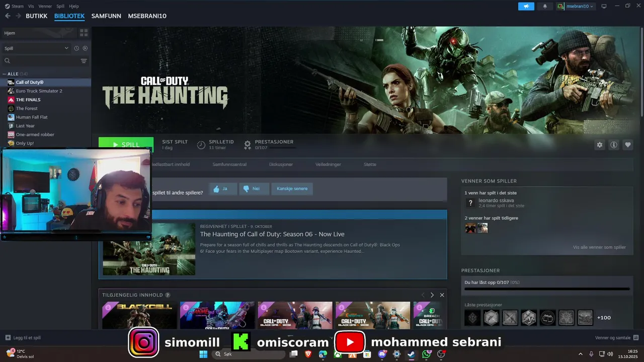Image resolution: width=644 pixels, height=362 pixels.
Task: Click Kanskje senere button
Action: pos(292,189)
